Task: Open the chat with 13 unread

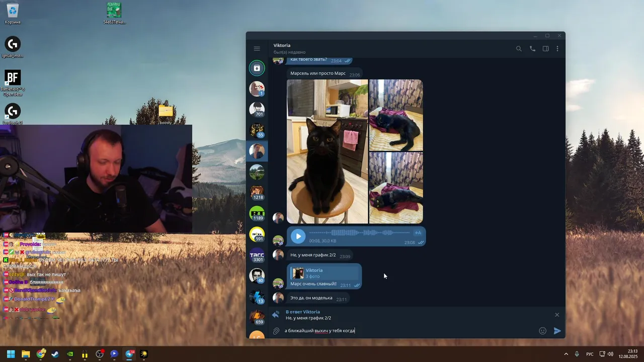Action: pos(257,297)
